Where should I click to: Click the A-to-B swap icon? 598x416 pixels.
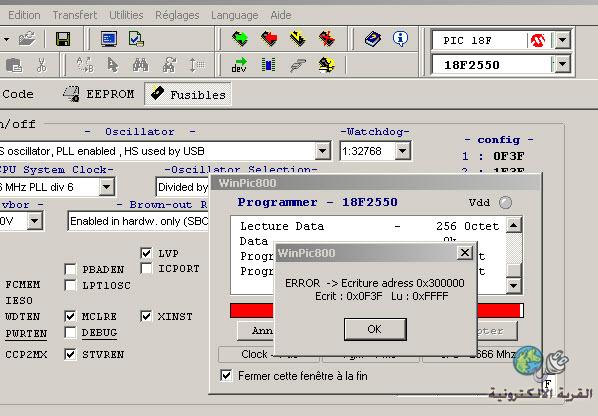(84, 65)
